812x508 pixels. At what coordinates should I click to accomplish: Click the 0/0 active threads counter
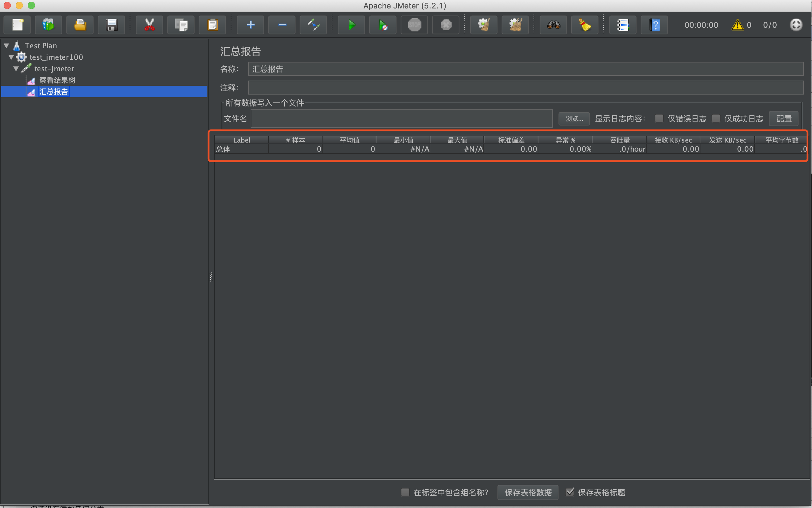coord(770,25)
